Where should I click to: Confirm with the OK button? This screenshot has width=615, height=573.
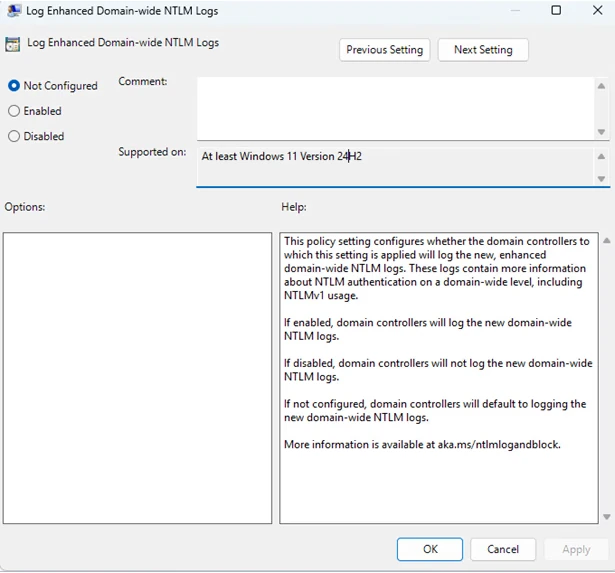tap(430, 549)
